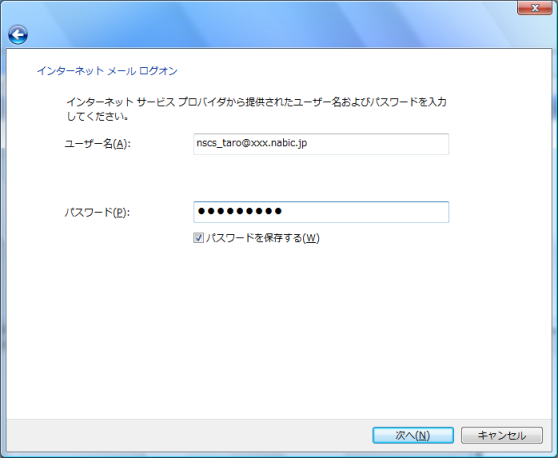This screenshot has height=458, width=558.
Task: Click empty space right of username text
Action: pyautogui.click(x=377, y=144)
